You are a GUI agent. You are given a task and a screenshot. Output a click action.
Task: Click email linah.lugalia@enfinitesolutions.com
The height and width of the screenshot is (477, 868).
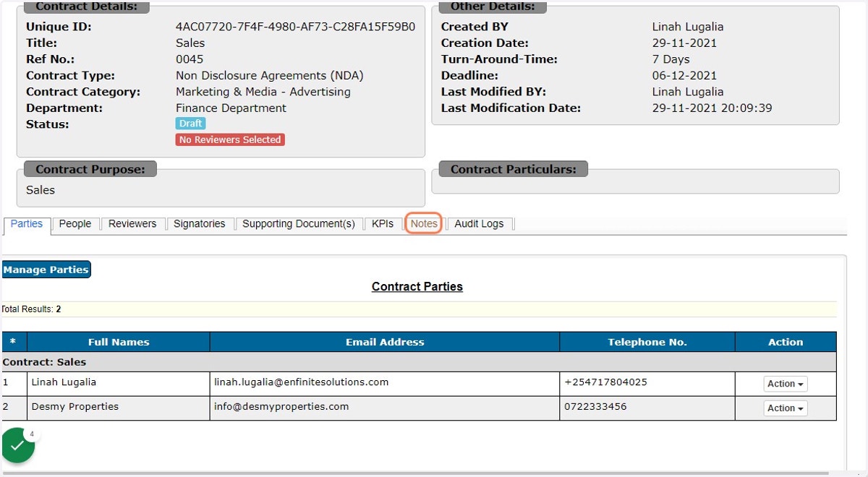[301, 382]
